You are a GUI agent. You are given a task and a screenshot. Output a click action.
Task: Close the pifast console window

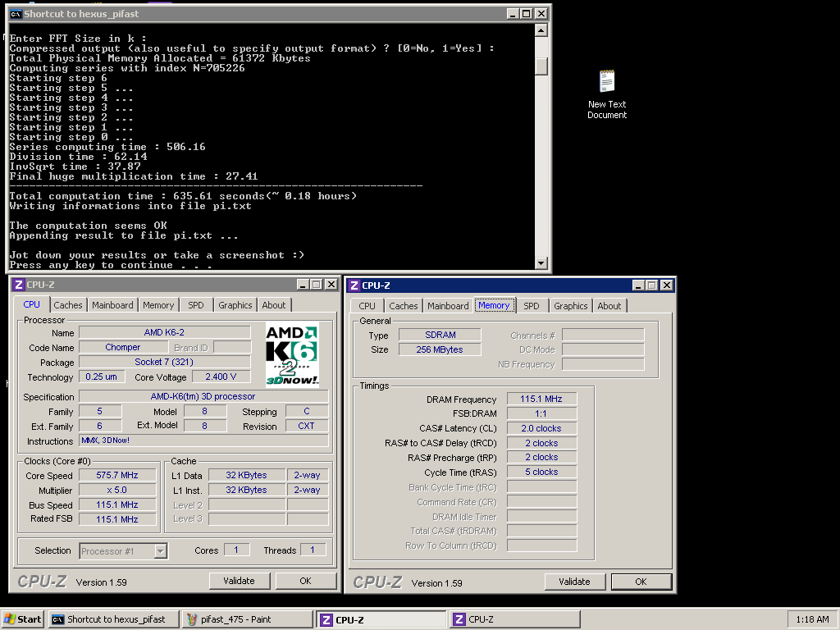(x=541, y=14)
